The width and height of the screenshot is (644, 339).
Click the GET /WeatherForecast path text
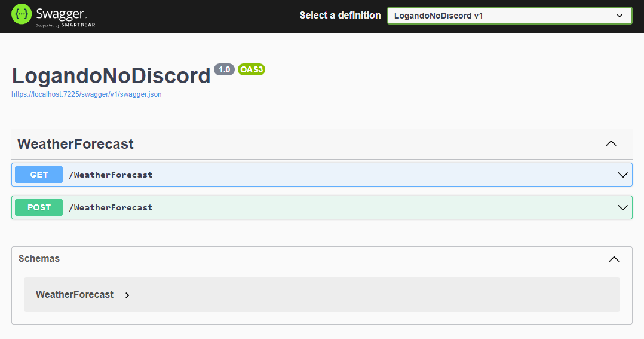(x=111, y=175)
